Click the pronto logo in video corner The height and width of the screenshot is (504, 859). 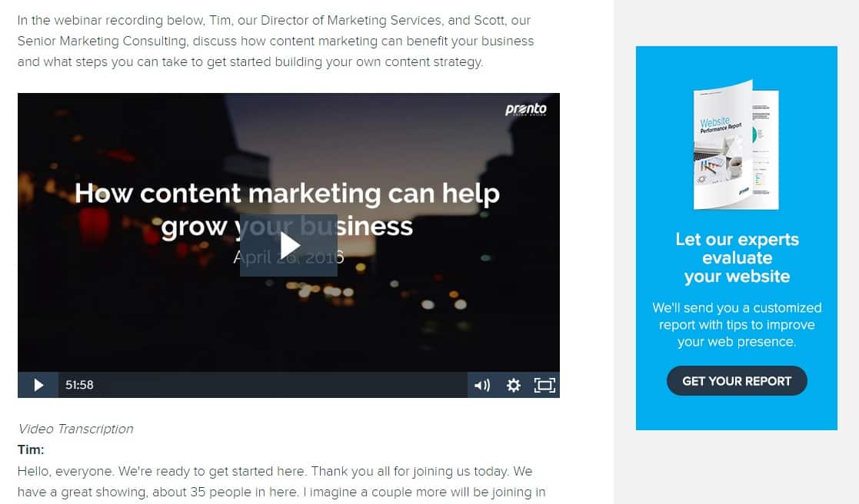525,109
